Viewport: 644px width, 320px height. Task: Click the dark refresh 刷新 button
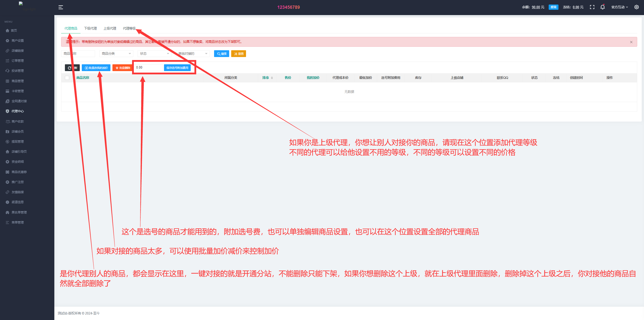click(x=72, y=68)
